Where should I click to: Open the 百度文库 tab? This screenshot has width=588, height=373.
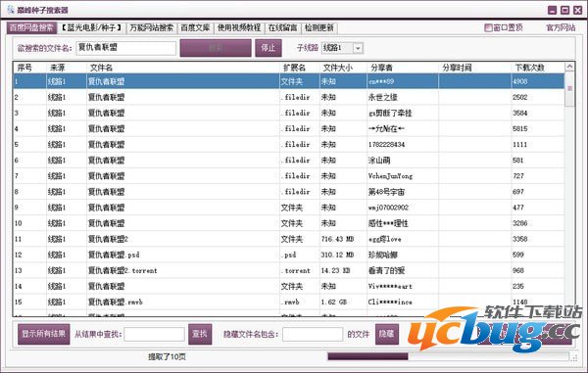(195, 27)
